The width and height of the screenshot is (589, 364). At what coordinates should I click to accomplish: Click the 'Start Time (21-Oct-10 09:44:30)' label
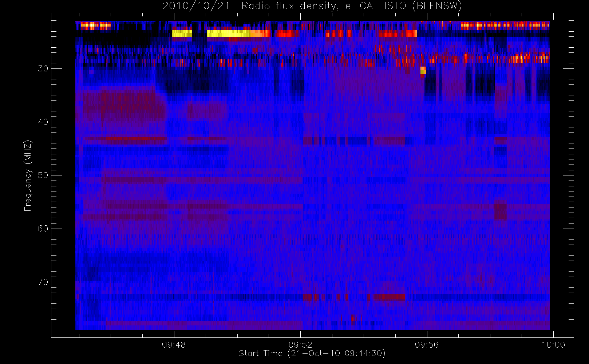(x=312, y=353)
